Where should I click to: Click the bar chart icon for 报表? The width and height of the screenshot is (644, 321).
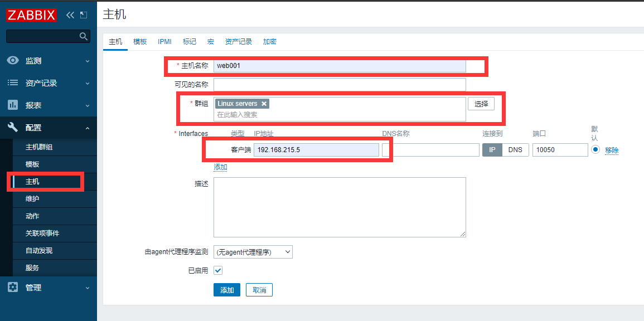(x=13, y=105)
